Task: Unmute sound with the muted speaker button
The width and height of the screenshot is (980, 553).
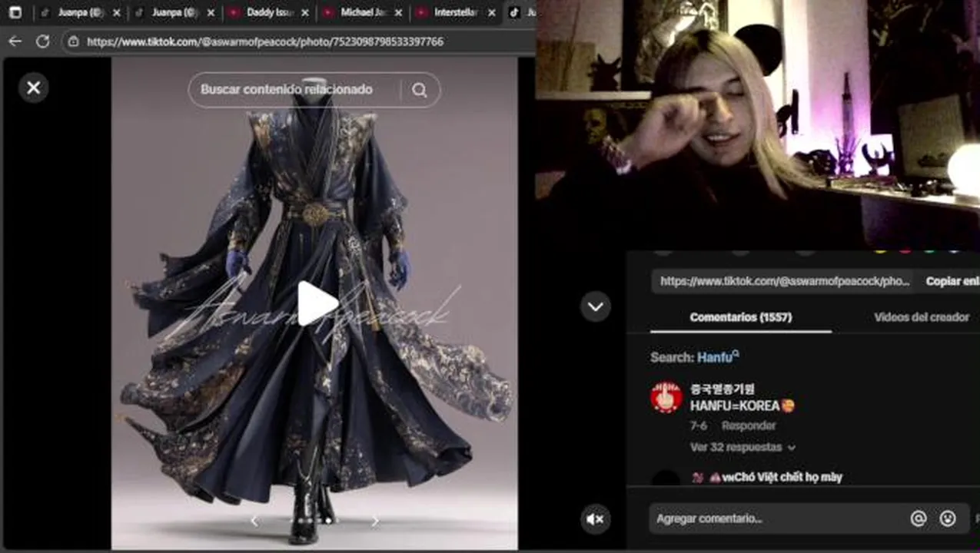Action: (596, 519)
